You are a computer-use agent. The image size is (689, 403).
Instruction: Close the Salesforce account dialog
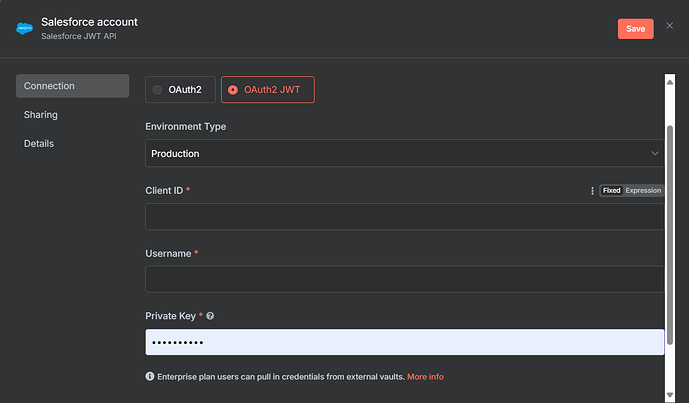click(669, 26)
